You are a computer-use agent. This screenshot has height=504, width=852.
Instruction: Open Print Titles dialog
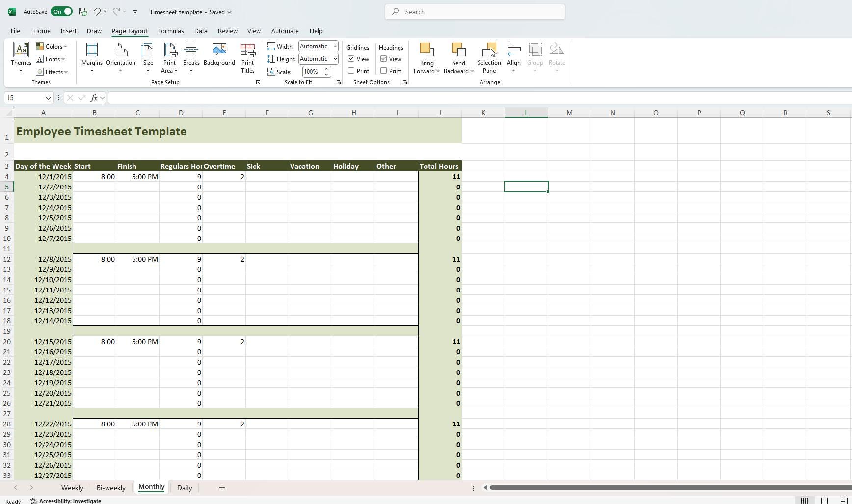click(x=247, y=58)
